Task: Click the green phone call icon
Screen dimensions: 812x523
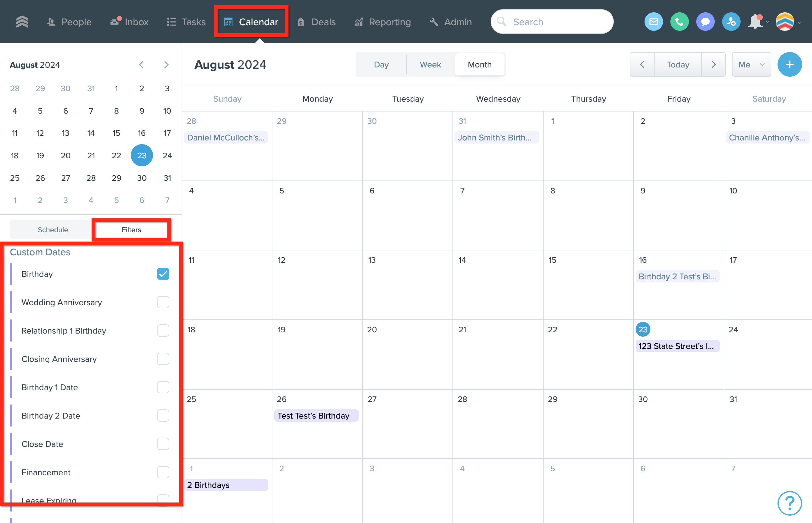Action: pos(679,22)
